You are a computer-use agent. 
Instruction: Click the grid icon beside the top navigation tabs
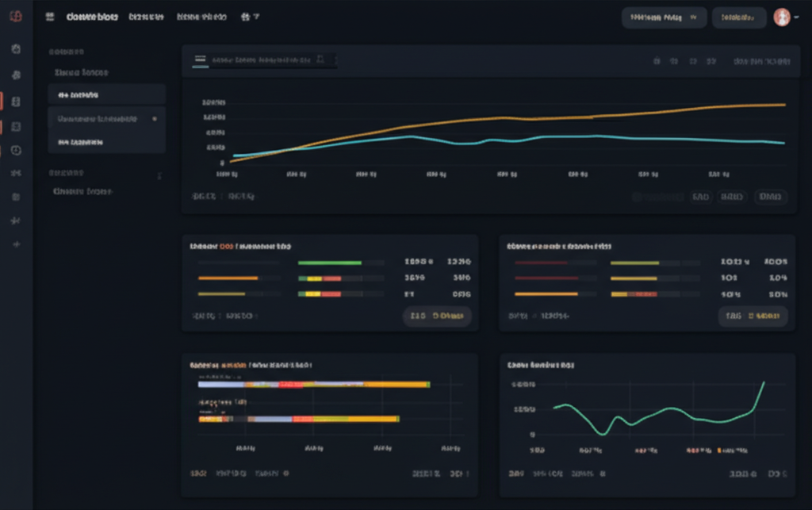tap(50, 17)
